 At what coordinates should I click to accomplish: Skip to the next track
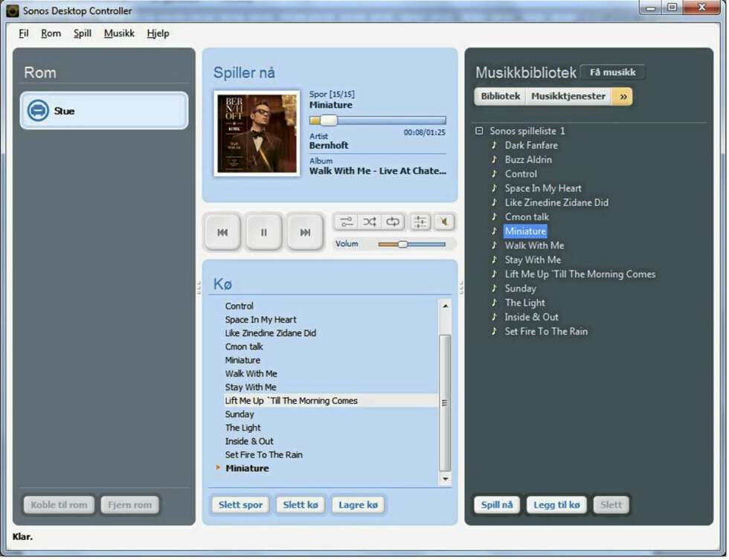click(x=305, y=232)
